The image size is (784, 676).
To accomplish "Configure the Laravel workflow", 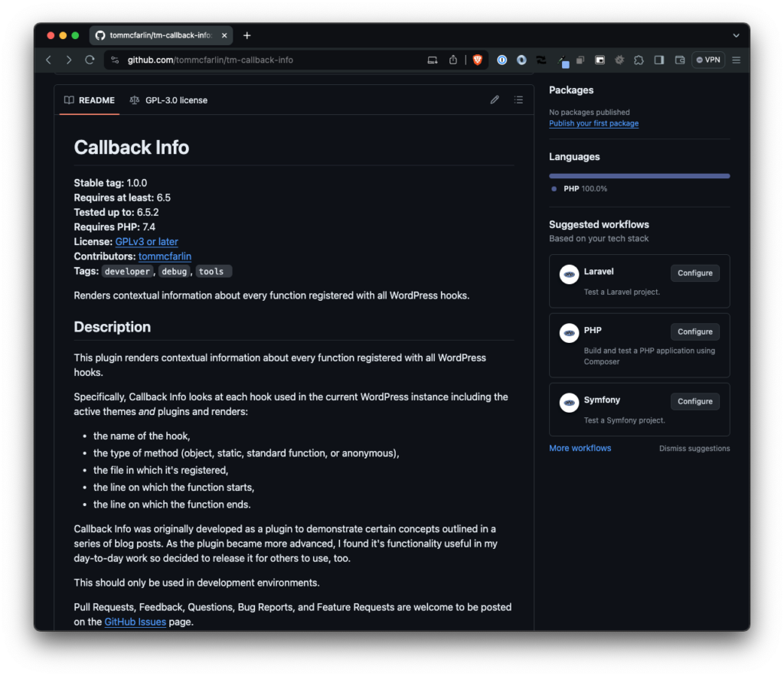I will (694, 273).
